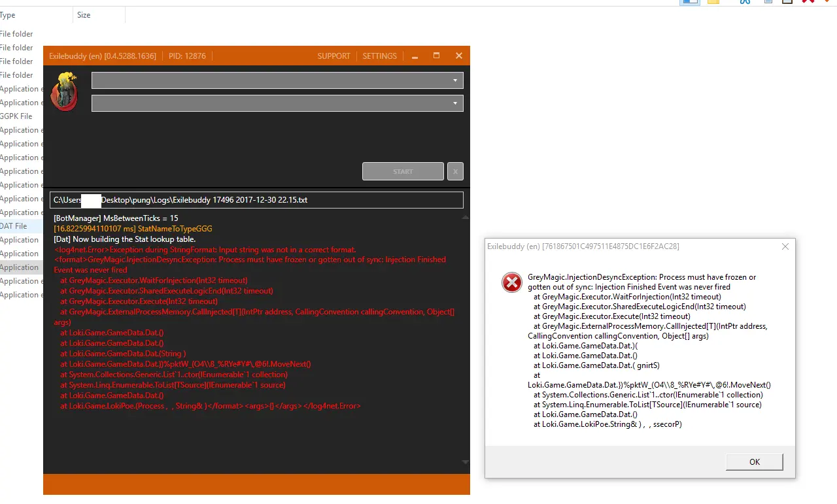Image resolution: width=837 pixels, height=504 pixels.
Task: Open the SUPPORT menu
Action: click(333, 56)
